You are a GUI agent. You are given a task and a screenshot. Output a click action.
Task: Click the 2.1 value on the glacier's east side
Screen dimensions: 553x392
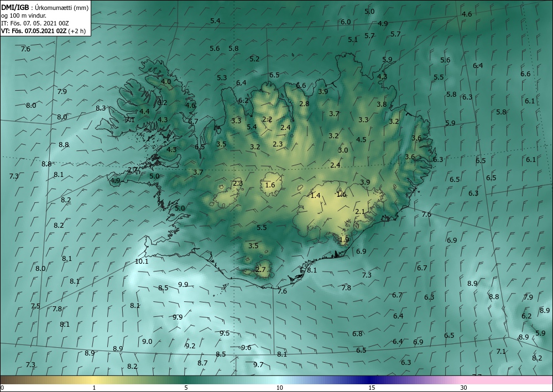tap(360, 212)
